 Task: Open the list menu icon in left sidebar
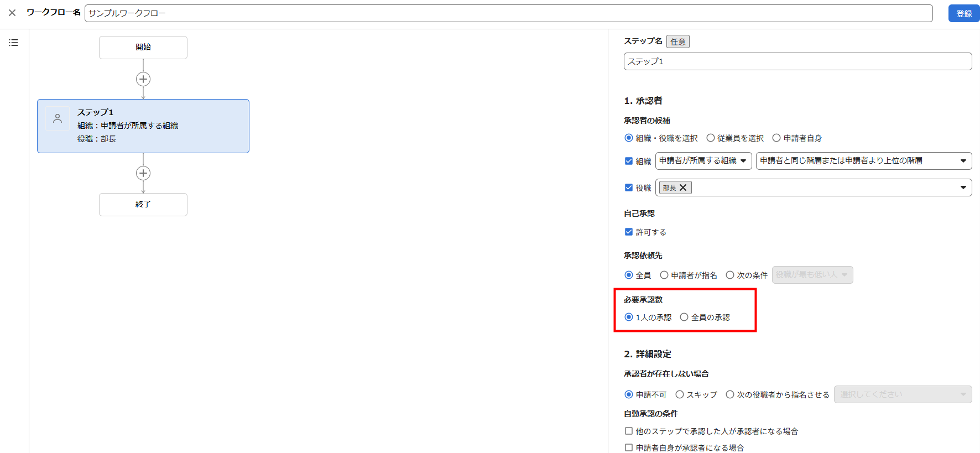(x=14, y=43)
